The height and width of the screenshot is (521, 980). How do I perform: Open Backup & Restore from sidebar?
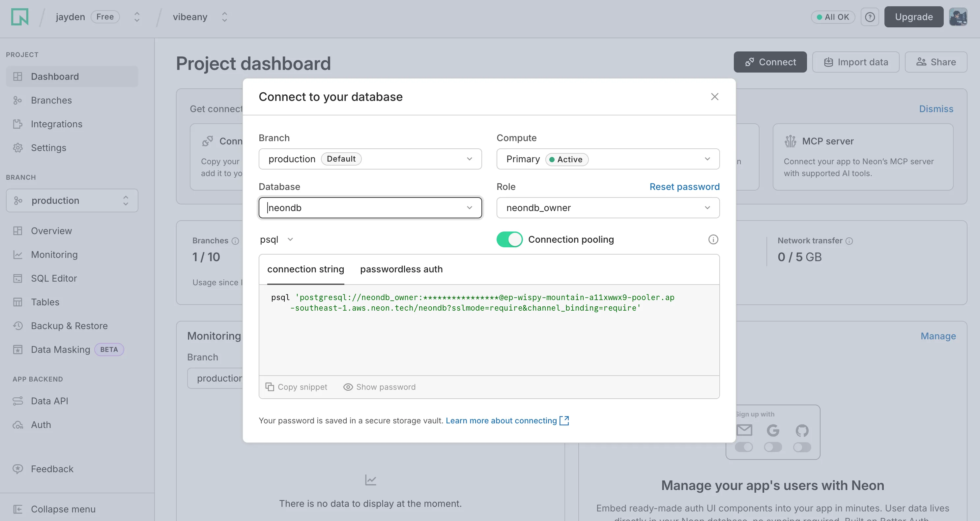coord(69,326)
